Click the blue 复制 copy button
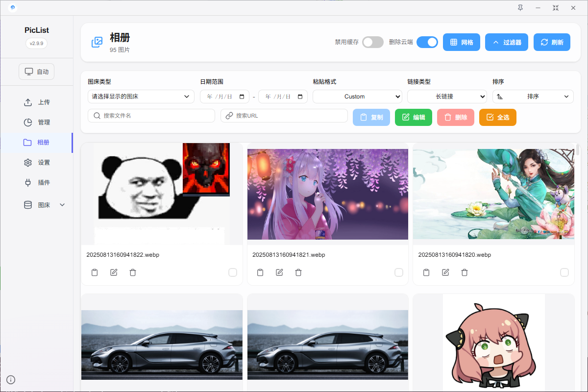Screen dimensions: 588x392 371,118
